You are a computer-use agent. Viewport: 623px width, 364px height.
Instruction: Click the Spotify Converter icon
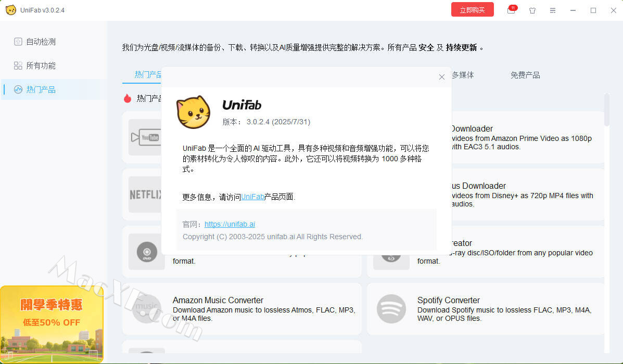pos(391,309)
